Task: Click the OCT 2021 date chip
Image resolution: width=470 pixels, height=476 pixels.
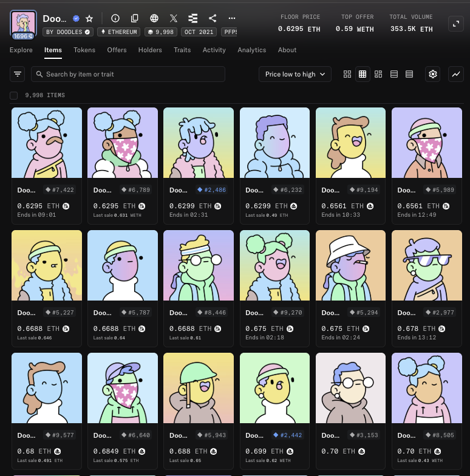Action: click(199, 32)
